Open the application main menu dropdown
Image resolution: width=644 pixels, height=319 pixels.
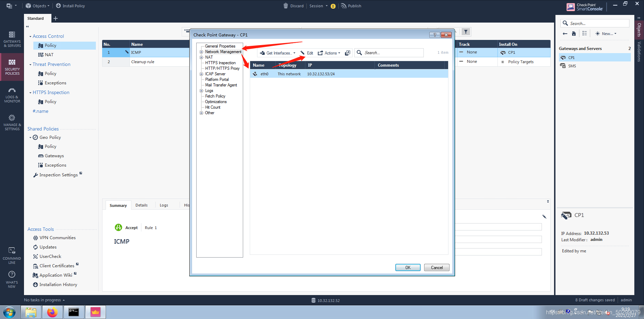(x=11, y=6)
